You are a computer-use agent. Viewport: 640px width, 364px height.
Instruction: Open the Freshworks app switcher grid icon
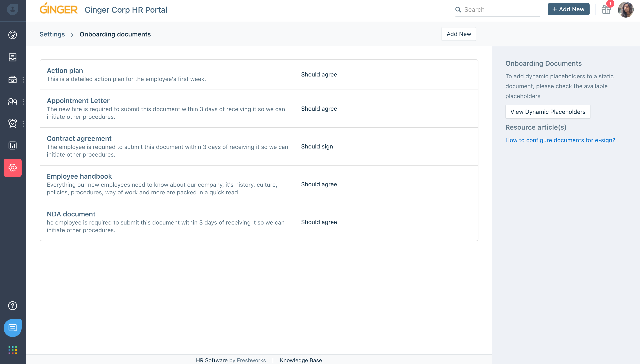coord(13,350)
